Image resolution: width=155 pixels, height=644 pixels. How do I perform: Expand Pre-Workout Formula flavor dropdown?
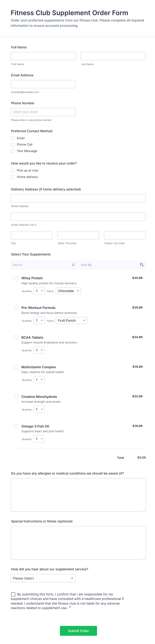[x=71, y=321]
